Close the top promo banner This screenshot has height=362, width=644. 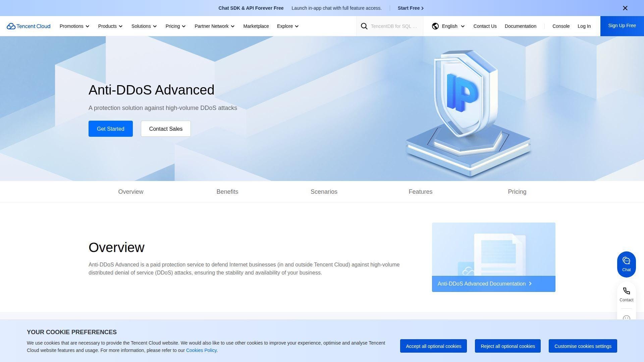(625, 8)
